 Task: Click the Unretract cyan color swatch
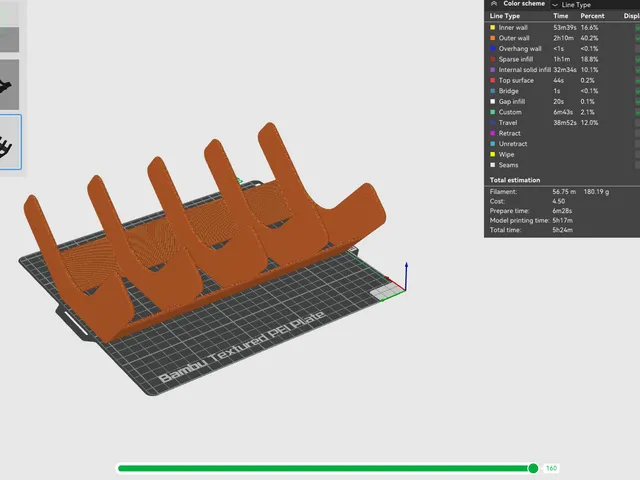493,144
